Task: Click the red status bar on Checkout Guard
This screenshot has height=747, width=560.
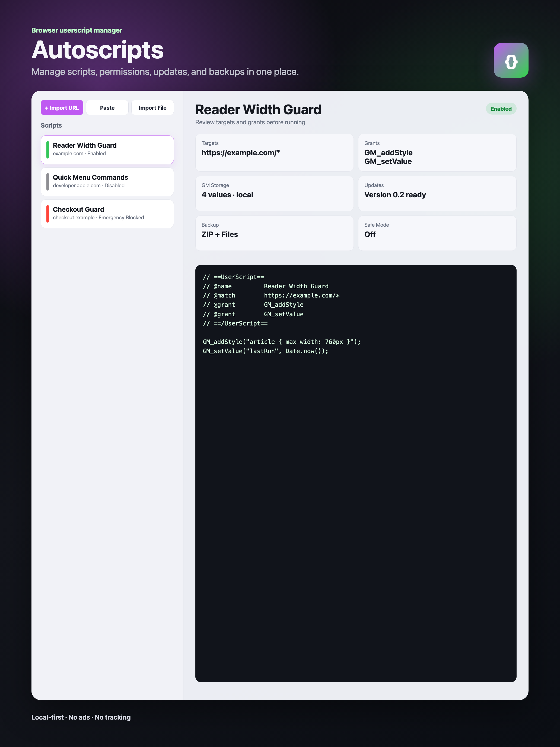Action: (47, 214)
